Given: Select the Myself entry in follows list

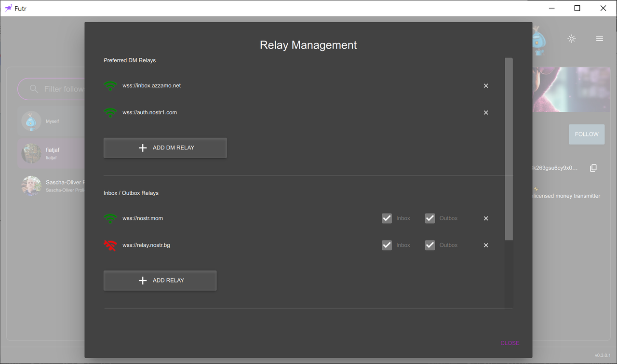Looking at the screenshot, I should coord(52,121).
